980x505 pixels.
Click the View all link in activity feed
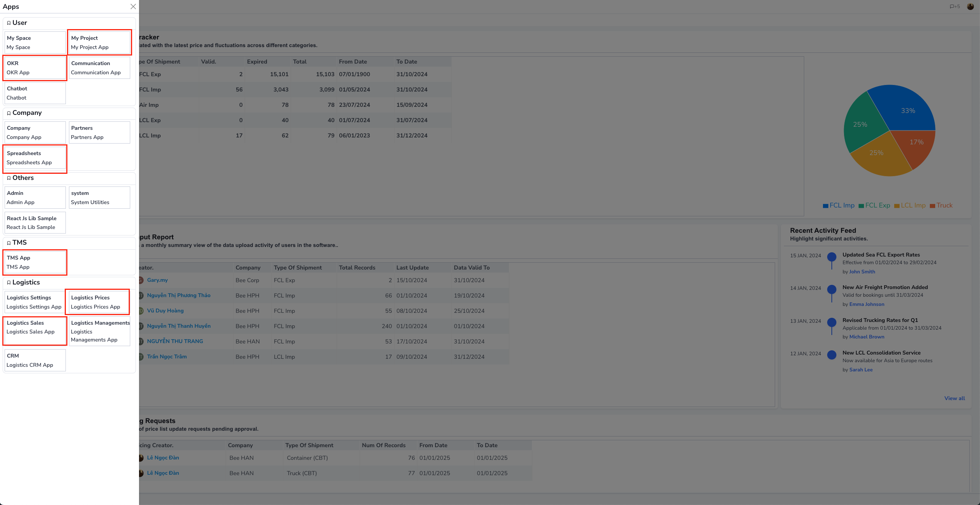point(954,398)
